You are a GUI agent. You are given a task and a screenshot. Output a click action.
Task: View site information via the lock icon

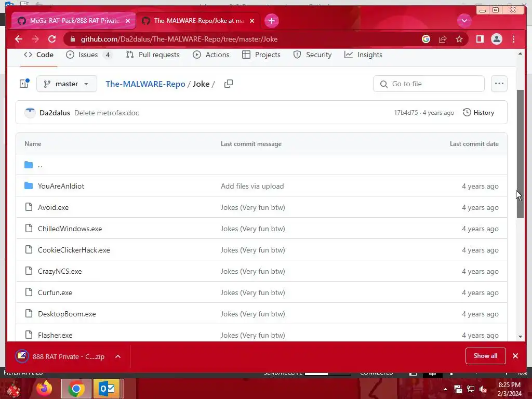(x=72, y=39)
